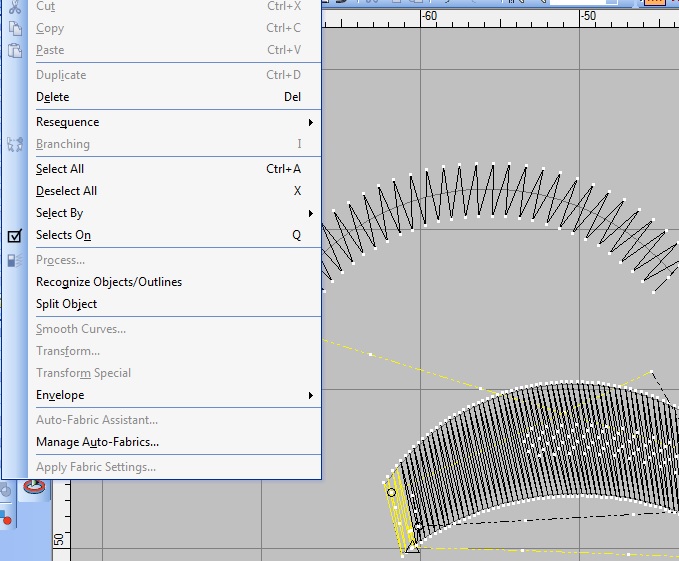Click the -60 mark on the horizontal ruler
The height and width of the screenshot is (561, 679).
point(430,16)
